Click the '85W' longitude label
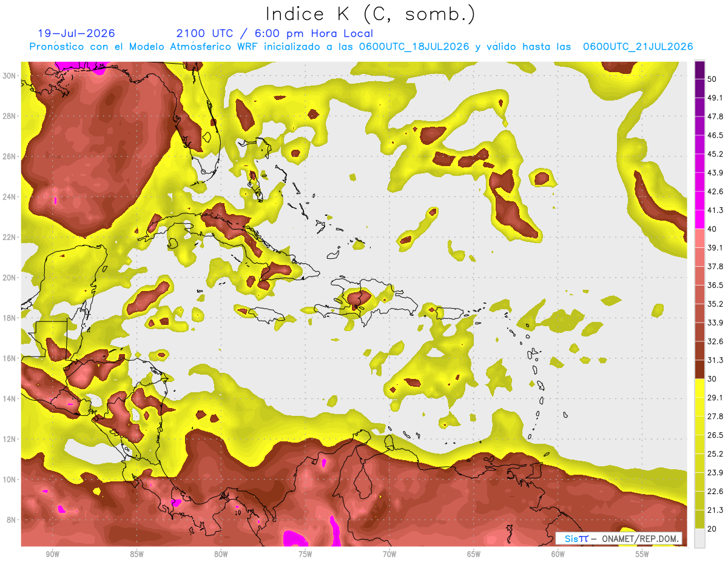728x562 pixels. click(136, 554)
